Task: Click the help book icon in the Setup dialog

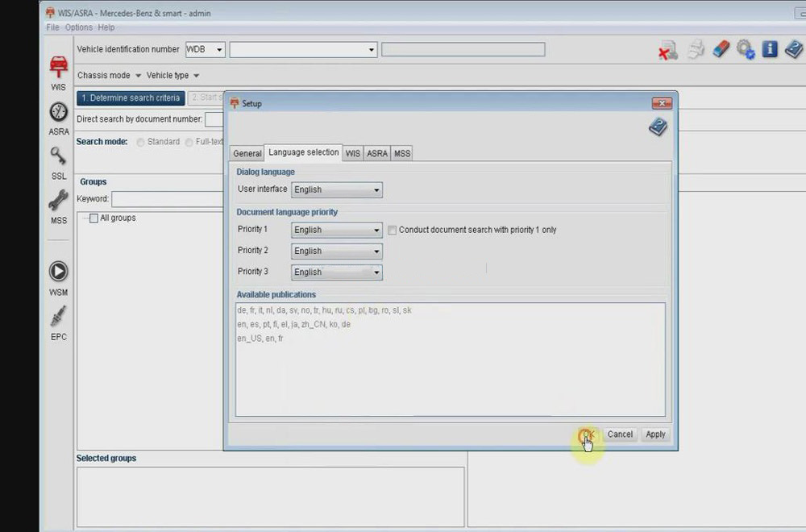Action: pos(658,127)
